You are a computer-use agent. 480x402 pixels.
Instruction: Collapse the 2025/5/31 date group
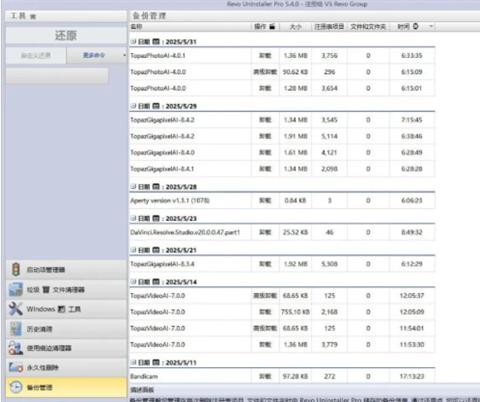tap(133, 41)
